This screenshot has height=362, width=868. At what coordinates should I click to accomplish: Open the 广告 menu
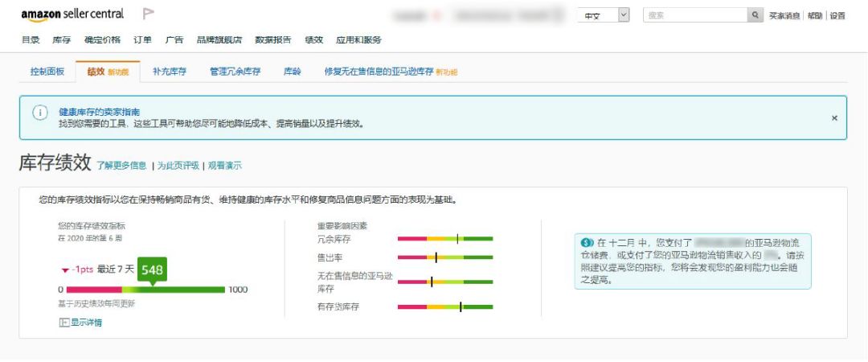(174, 40)
